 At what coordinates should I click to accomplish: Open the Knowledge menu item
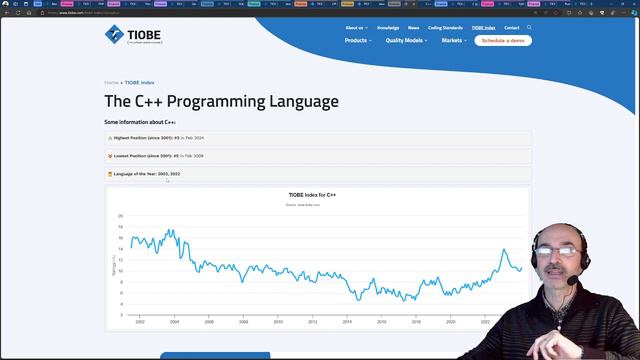pos(388,28)
